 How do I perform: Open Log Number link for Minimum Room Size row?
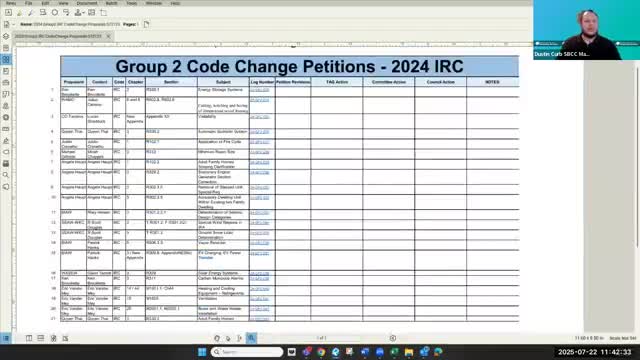260,152
